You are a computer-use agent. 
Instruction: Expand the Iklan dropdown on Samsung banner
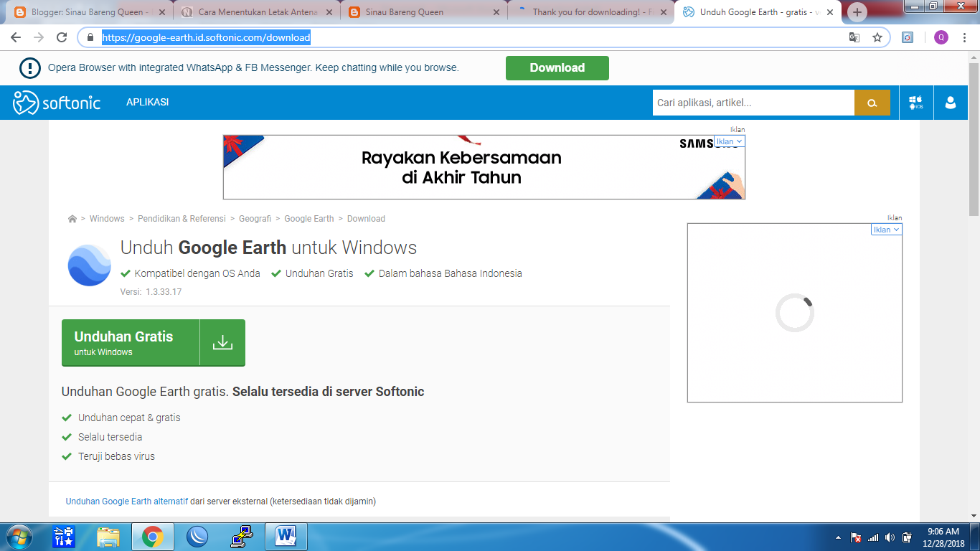[x=730, y=141]
